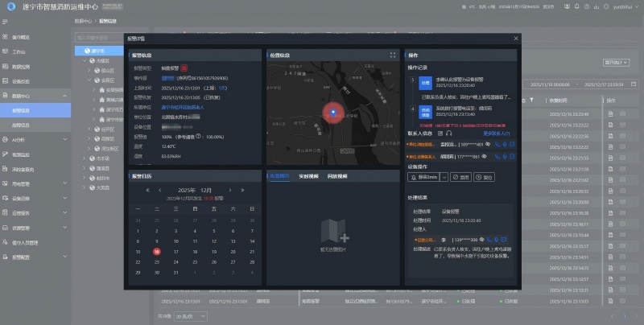Image resolution: width=644 pixels, height=325 pixels.
Task: Switch to the 实时视频 tab
Action: [309, 175]
